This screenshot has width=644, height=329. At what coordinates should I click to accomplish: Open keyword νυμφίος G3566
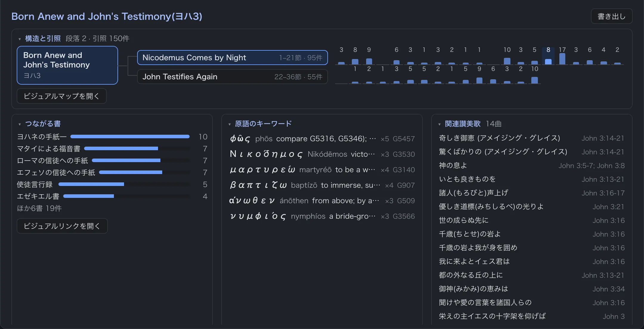(x=322, y=216)
